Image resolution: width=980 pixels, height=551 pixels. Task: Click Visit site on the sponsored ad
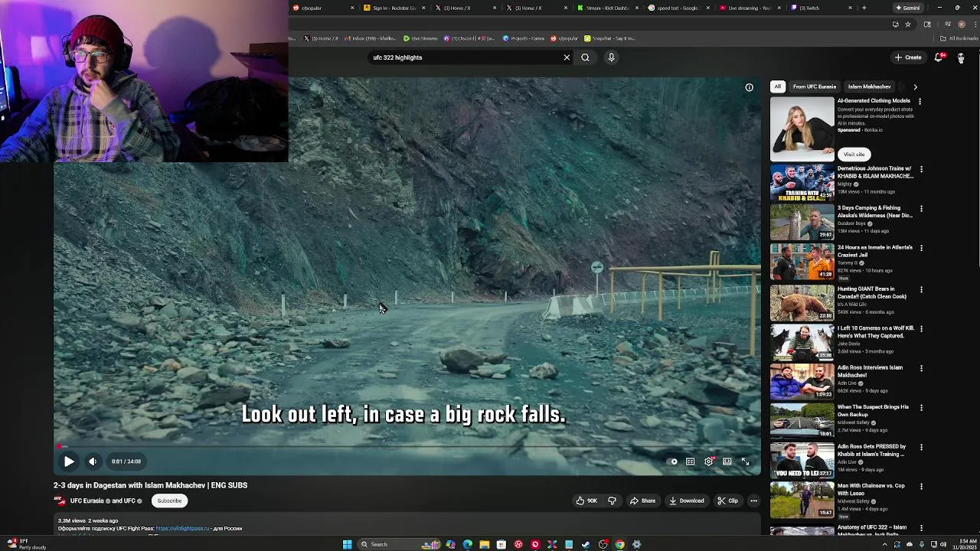point(854,155)
